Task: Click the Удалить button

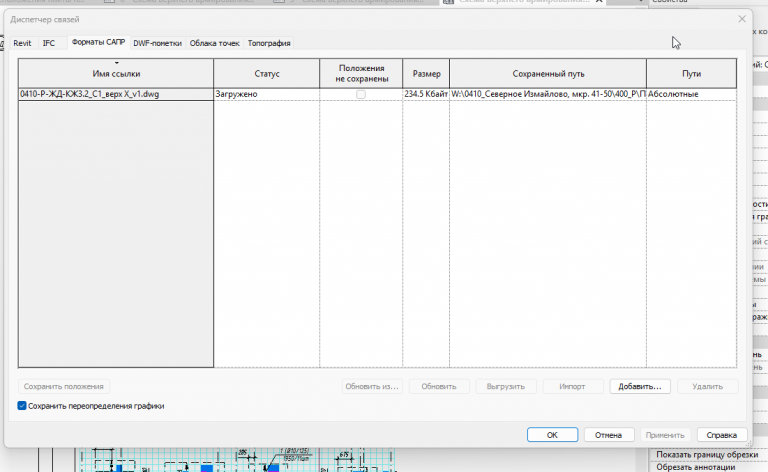Action: coord(707,386)
